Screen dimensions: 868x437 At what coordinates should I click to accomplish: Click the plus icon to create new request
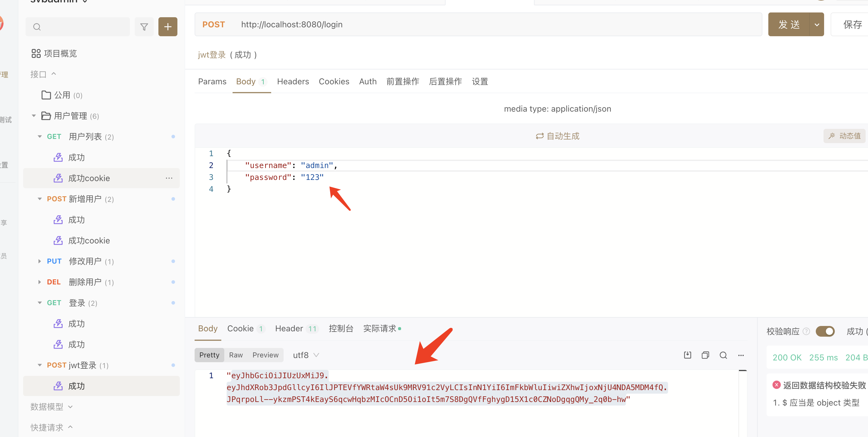pos(168,26)
